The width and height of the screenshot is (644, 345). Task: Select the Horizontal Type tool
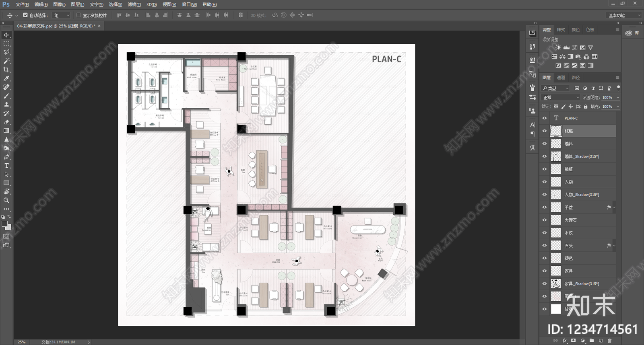(x=6, y=166)
